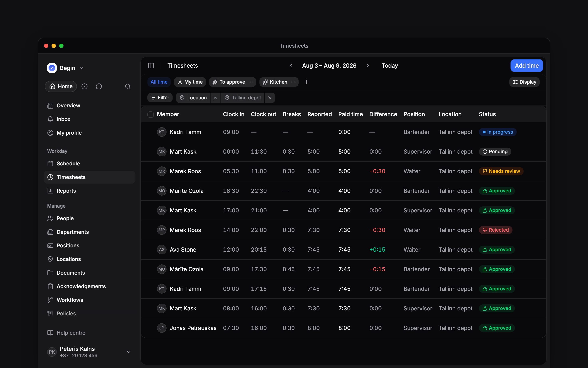Click the Add time button
The image size is (588, 368).
point(526,66)
